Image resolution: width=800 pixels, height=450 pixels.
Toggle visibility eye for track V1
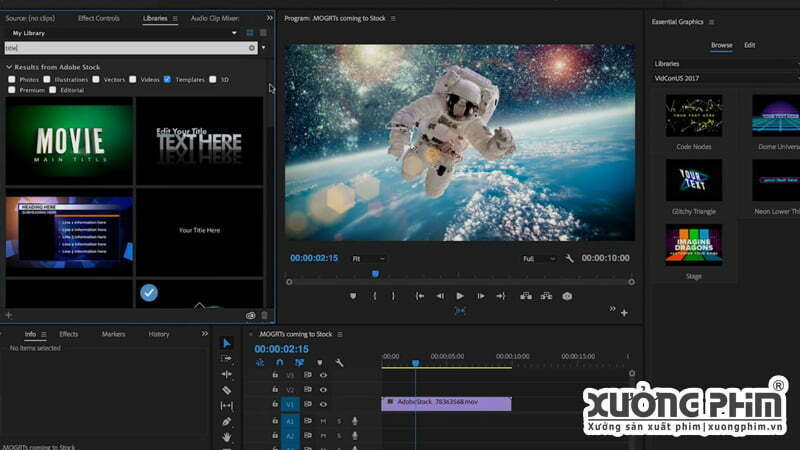click(323, 405)
